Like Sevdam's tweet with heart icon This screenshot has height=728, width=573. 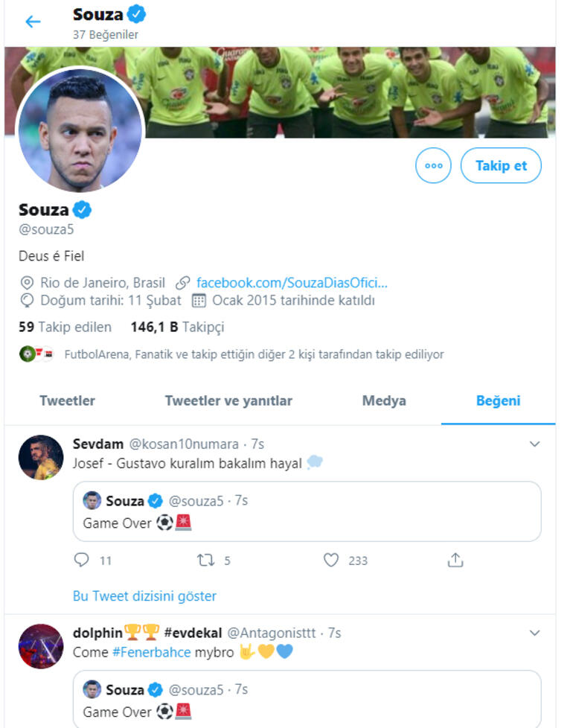[331, 560]
